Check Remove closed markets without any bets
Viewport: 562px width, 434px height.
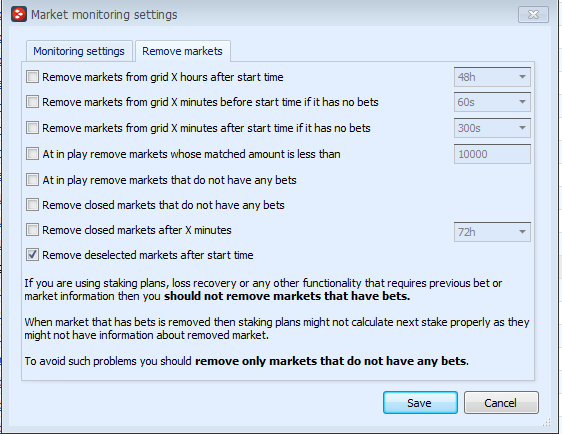(32, 205)
